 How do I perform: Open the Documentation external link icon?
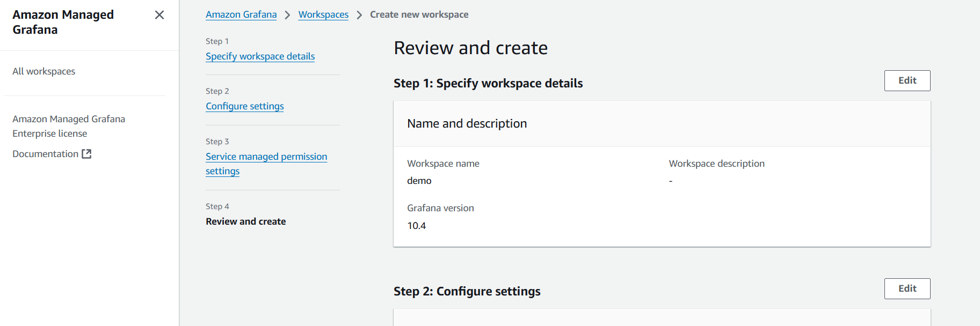pos(86,154)
